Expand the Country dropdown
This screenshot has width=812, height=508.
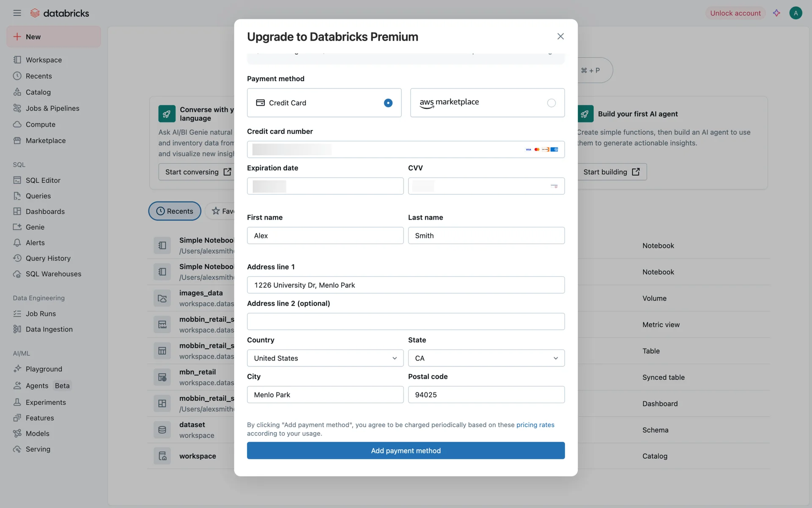pos(325,358)
